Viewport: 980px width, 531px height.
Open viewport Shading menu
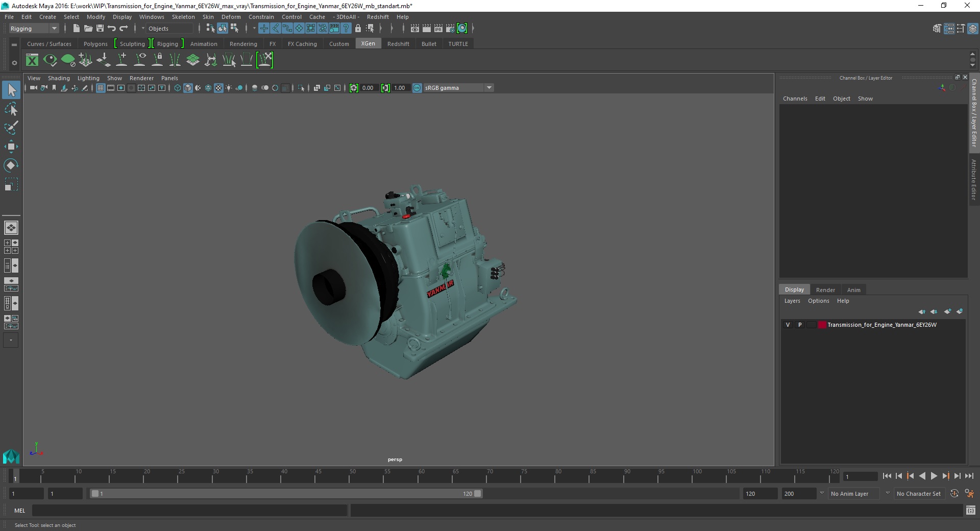click(59, 78)
